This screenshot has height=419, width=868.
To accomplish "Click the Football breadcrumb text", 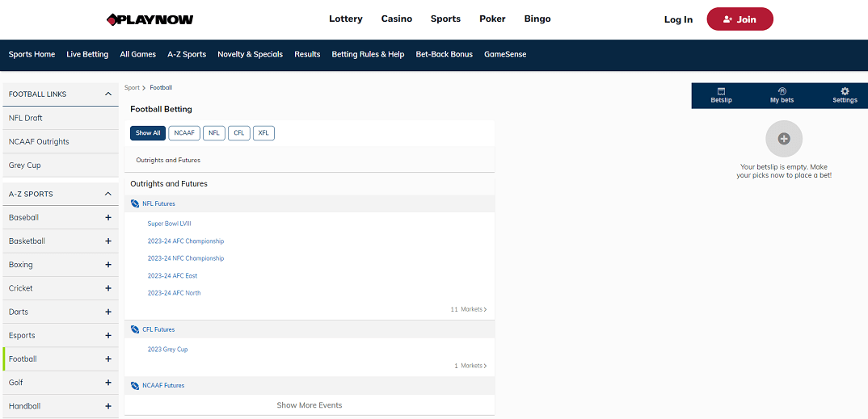I will (161, 87).
